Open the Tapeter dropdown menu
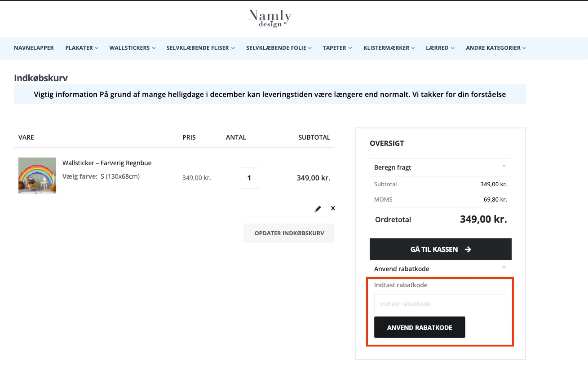The height and width of the screenshot is (373, 588). (337, 48)
